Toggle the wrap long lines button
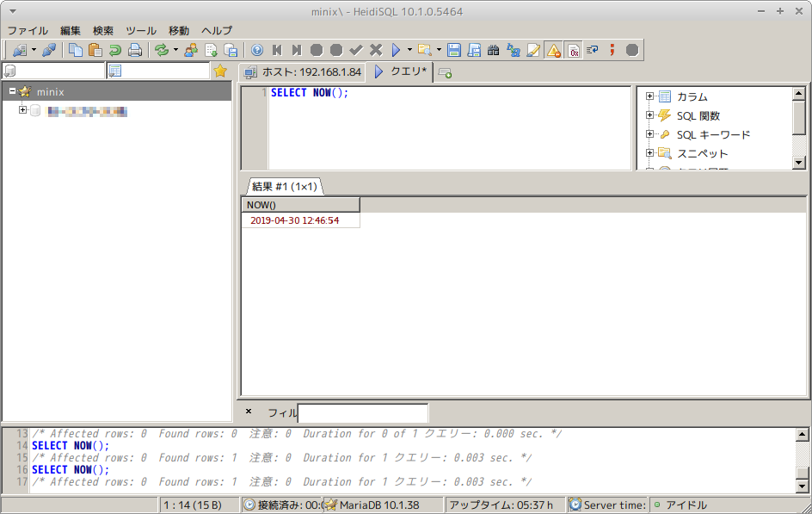The width and height of the screenshot is (812, 514). tap(593, 50)
